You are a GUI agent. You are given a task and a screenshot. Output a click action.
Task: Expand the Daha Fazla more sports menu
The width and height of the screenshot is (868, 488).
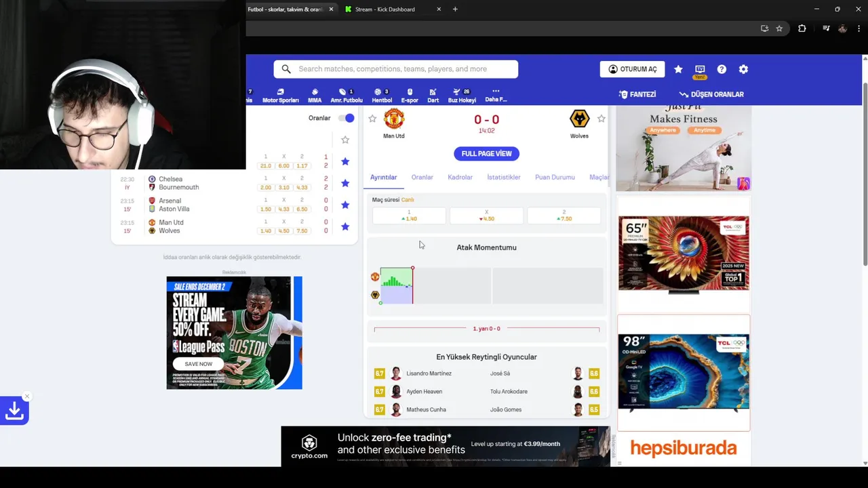click(496, 96)
